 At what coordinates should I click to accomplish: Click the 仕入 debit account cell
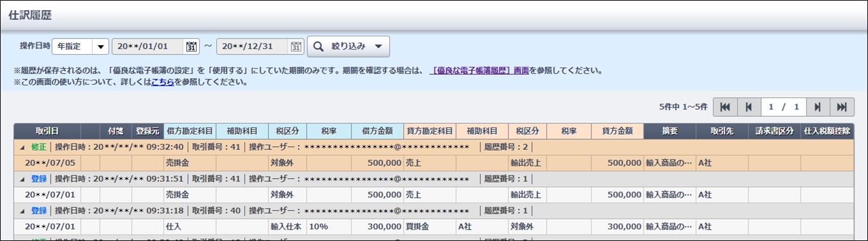tap(190, 226)
